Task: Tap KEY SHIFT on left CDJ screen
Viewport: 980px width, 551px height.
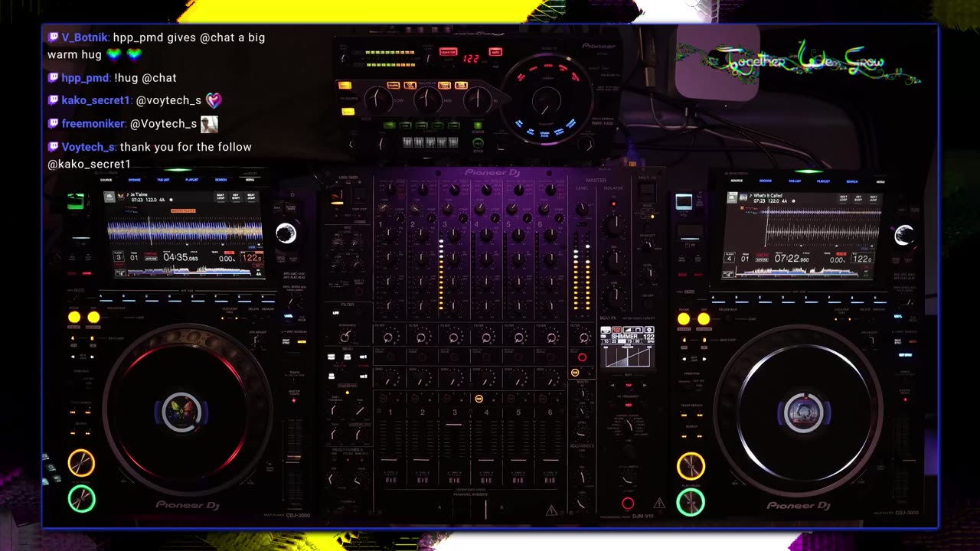Action: pos(236,197)
